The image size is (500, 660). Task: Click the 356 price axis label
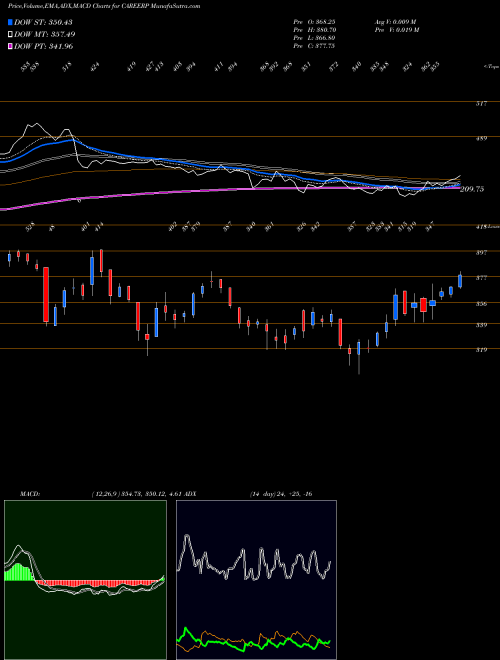(481, 303)
